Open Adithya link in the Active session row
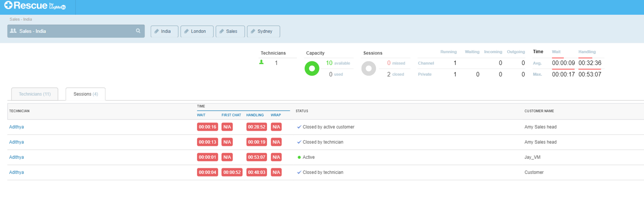This screenshot has width=644, height=205. (17, 157)
